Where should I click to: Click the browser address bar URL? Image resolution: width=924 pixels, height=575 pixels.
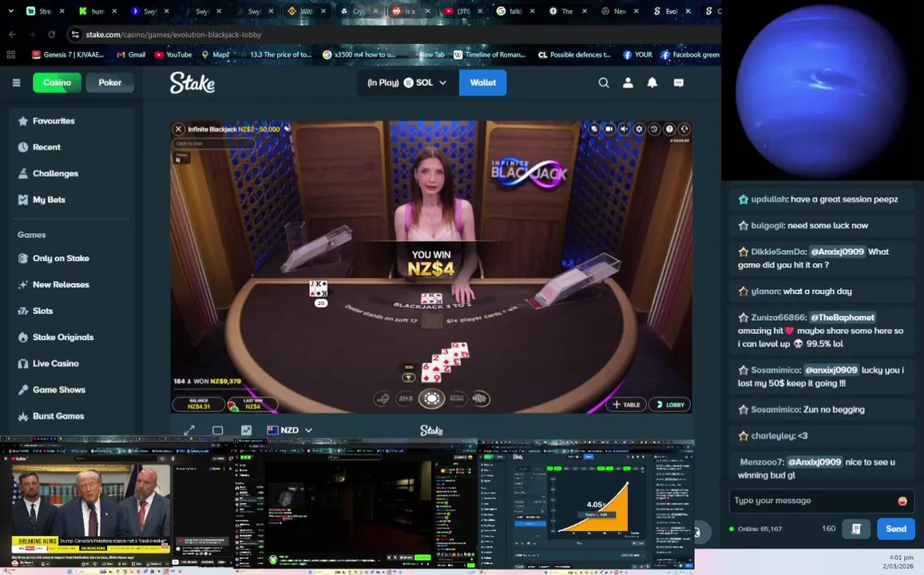pos(173,35)
